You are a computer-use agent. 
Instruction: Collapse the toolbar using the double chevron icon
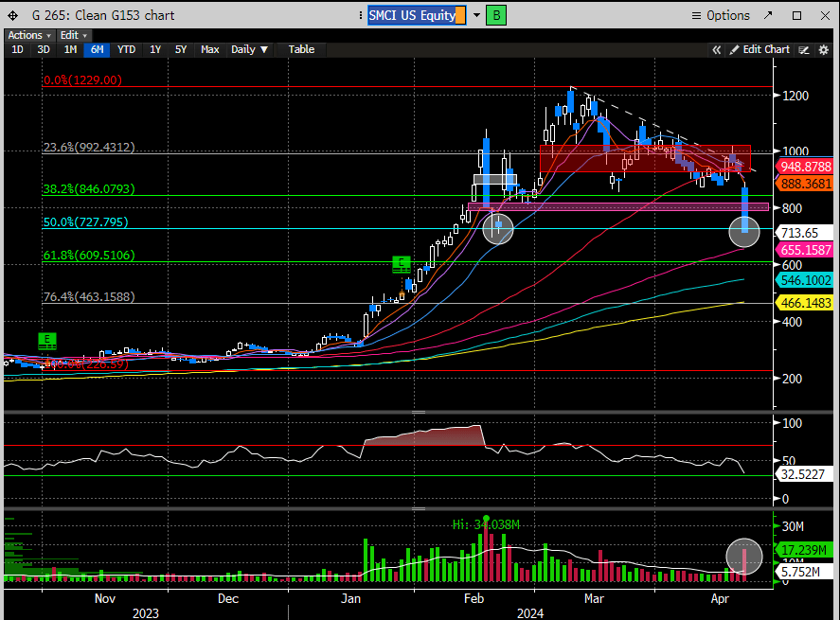pyautogui.click(x=718, y=49)
